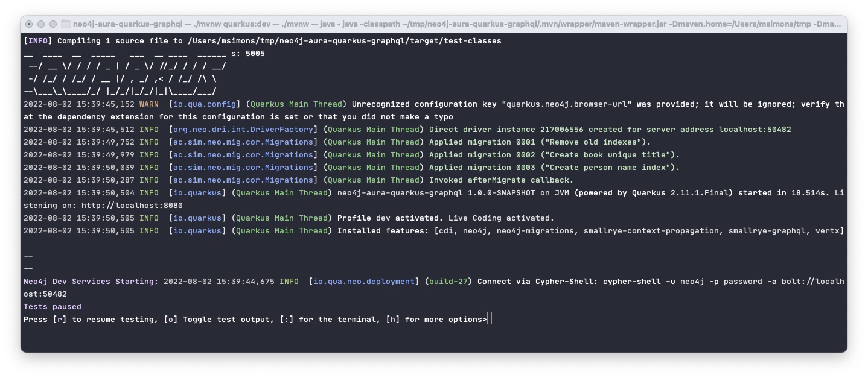Screen dimensions: 868x378
Task: Click the text cursor at prompt end
Action: coord(490,319)
